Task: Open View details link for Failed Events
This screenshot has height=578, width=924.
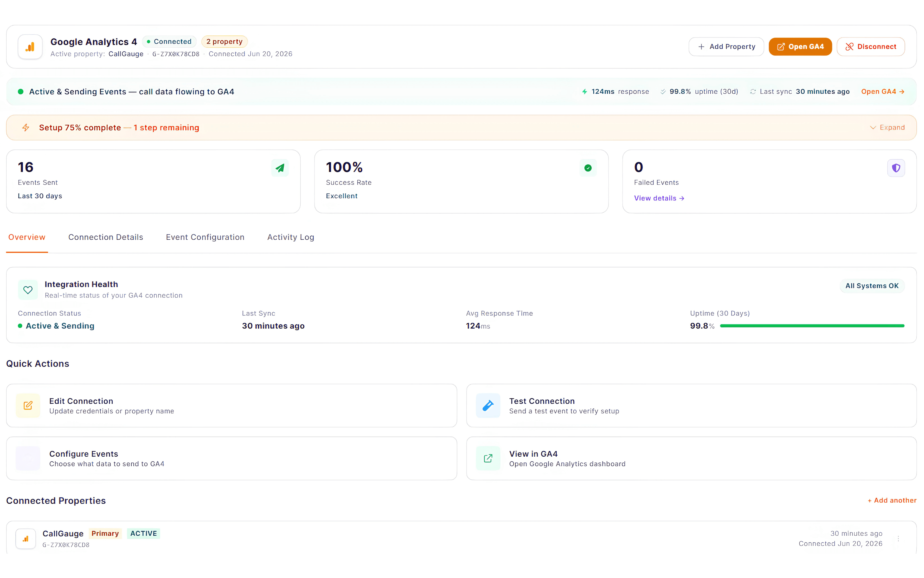Action: (659, 198)
